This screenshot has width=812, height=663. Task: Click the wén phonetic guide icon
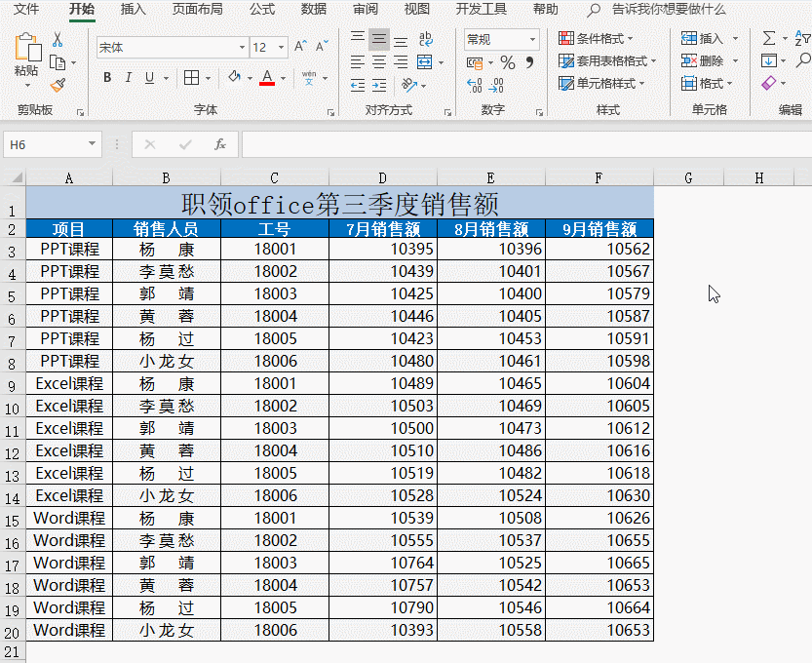[309, 78]
